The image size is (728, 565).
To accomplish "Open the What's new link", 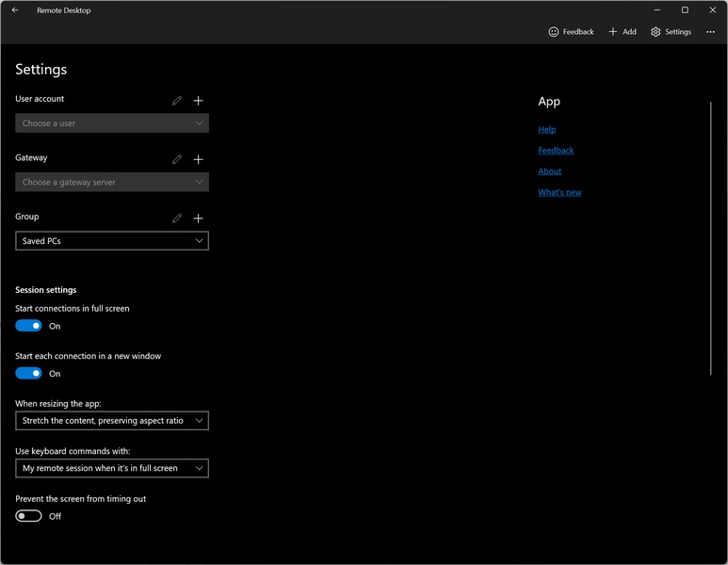I will (559, 192).
